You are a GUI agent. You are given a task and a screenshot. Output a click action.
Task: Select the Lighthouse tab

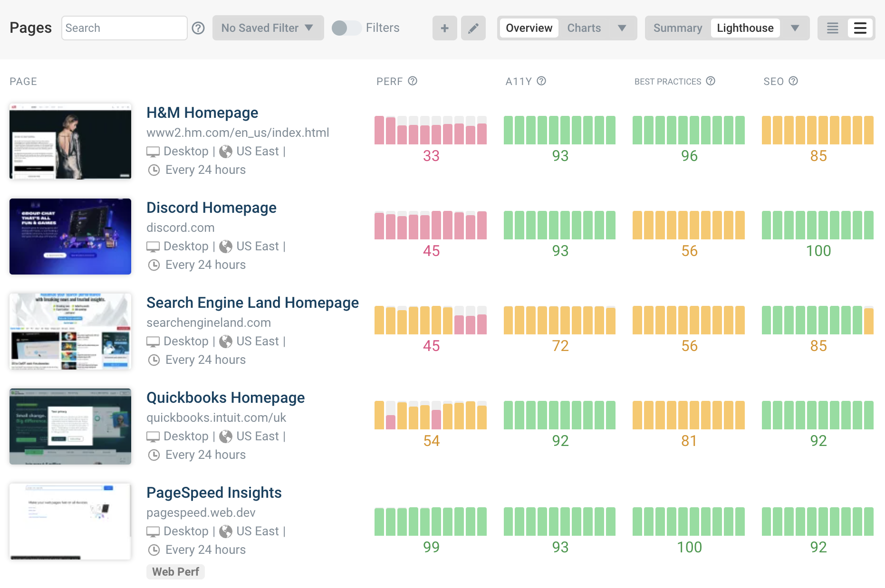pos(745,28)
